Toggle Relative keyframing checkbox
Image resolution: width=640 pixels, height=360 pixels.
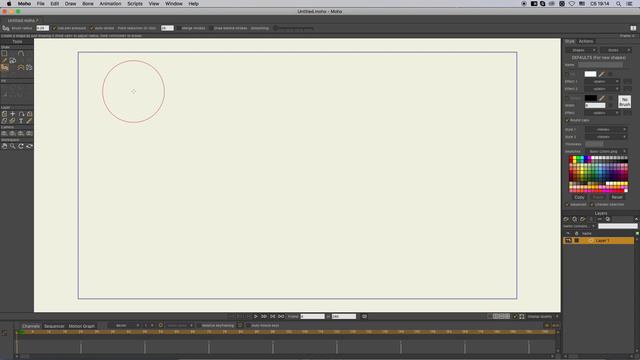pos(199,326)
